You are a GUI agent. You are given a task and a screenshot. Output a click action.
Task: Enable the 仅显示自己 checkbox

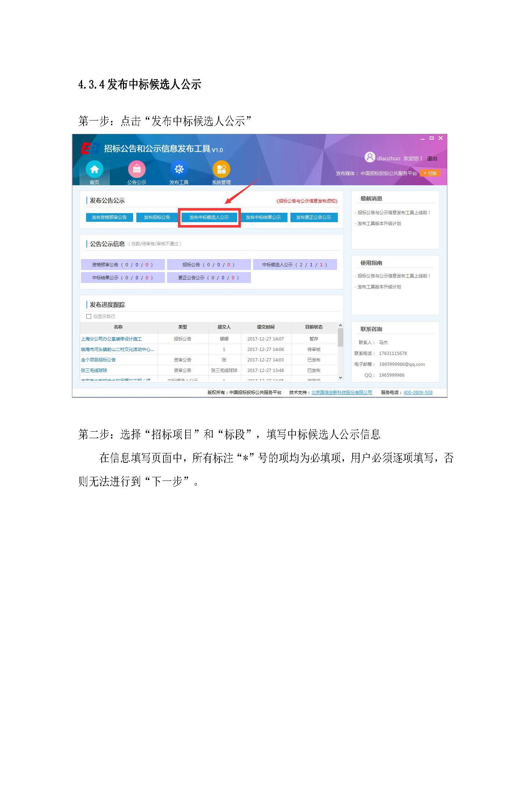click(x=89, y=317)
